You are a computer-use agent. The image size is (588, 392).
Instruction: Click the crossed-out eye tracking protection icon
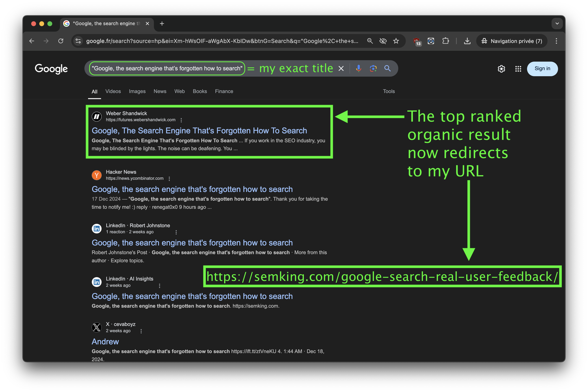click(383, 41)
